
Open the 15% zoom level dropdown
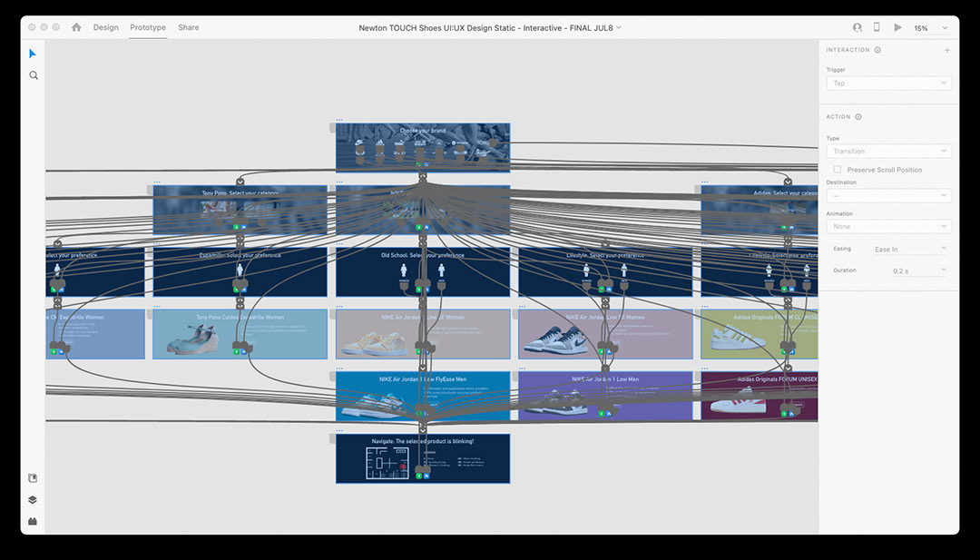click(931, 28)
